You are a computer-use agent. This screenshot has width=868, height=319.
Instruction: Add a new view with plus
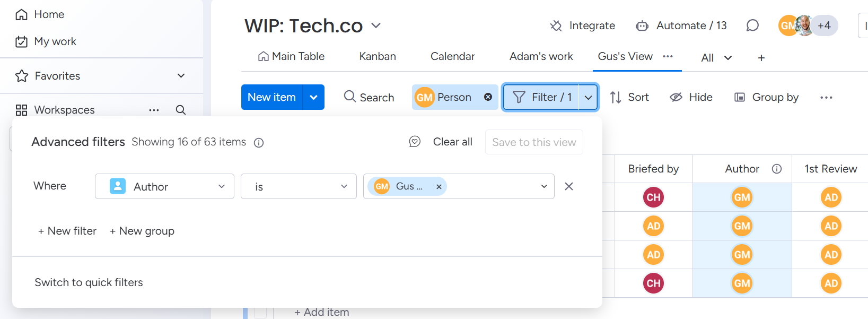click(761, 58)
